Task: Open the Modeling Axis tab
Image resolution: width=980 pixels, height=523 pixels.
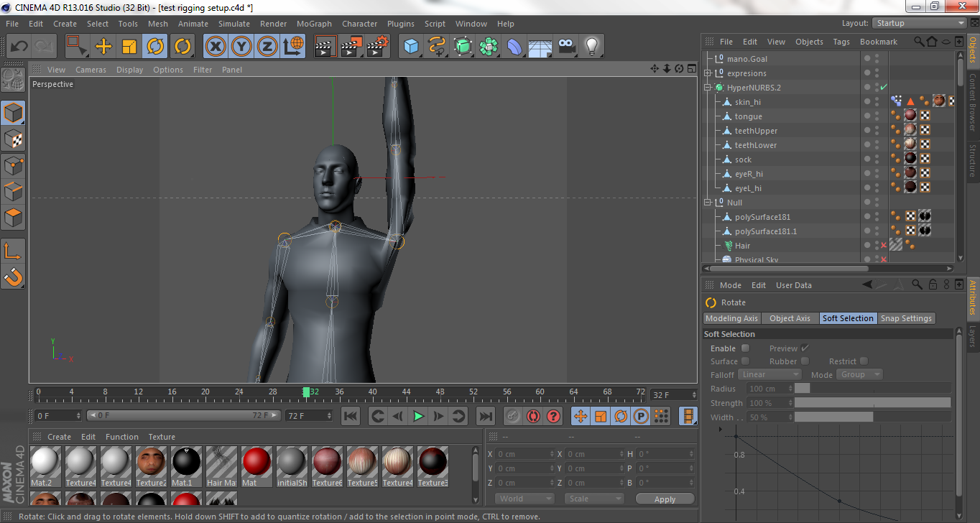Action: [731, 318]
